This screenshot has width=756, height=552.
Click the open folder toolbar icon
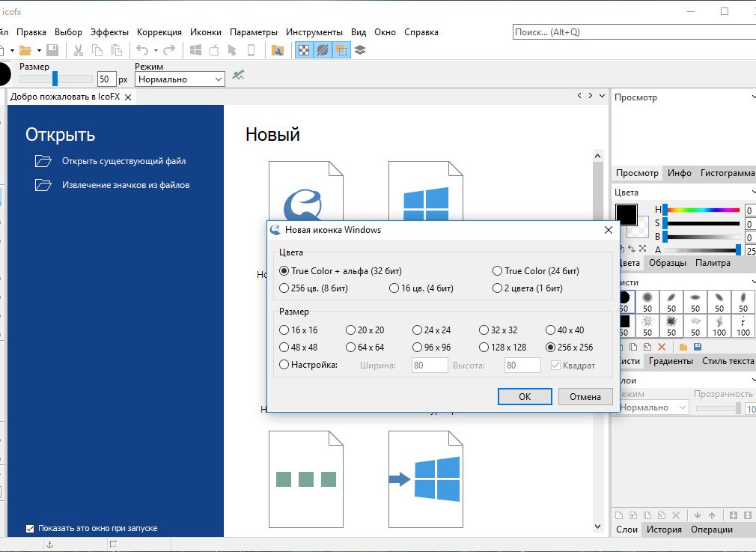tap(25, 50)
